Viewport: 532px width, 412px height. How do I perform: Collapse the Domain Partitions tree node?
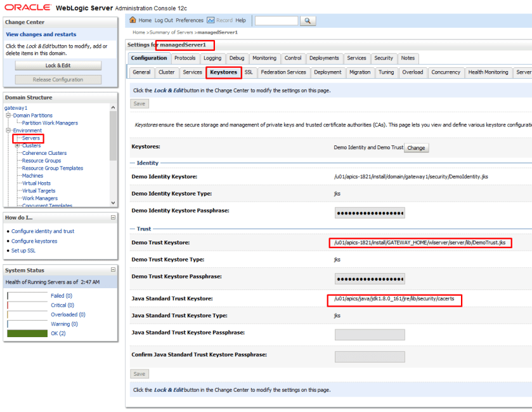pos(7,116)
